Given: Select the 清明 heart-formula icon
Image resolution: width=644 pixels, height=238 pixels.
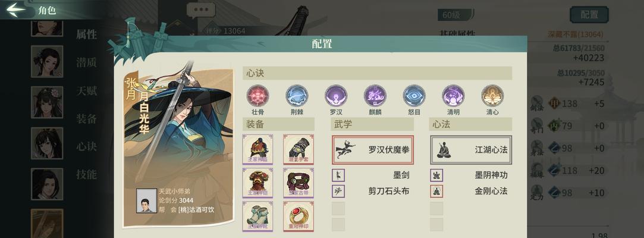Looking at the screenshot, I should tap(453, 96).
